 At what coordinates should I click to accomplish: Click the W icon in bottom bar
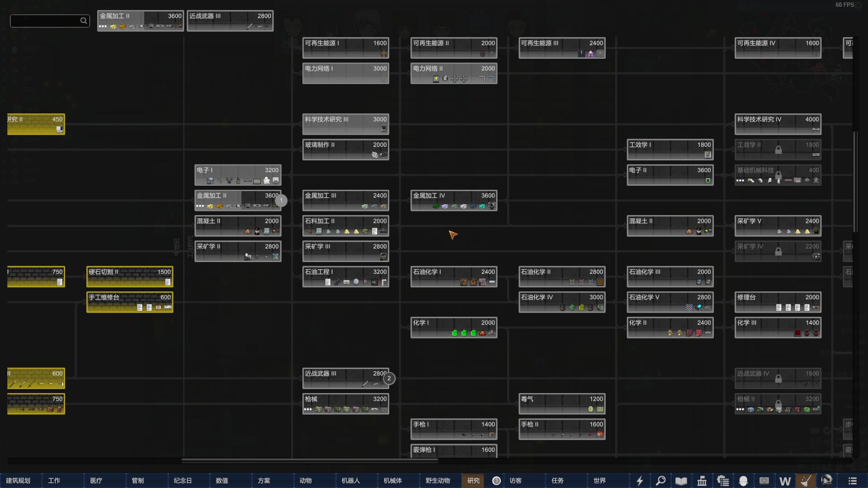[785, 481]
